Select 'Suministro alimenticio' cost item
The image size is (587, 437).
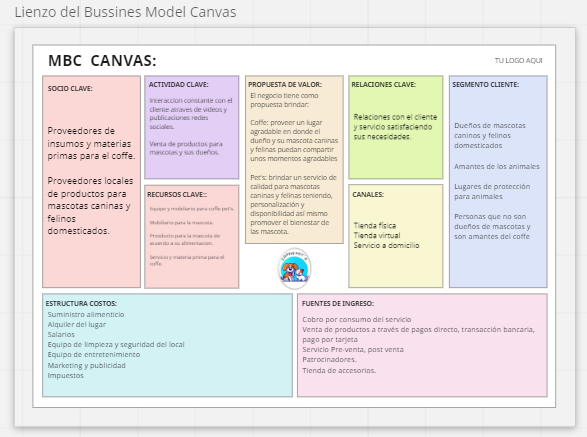point(86,315)
